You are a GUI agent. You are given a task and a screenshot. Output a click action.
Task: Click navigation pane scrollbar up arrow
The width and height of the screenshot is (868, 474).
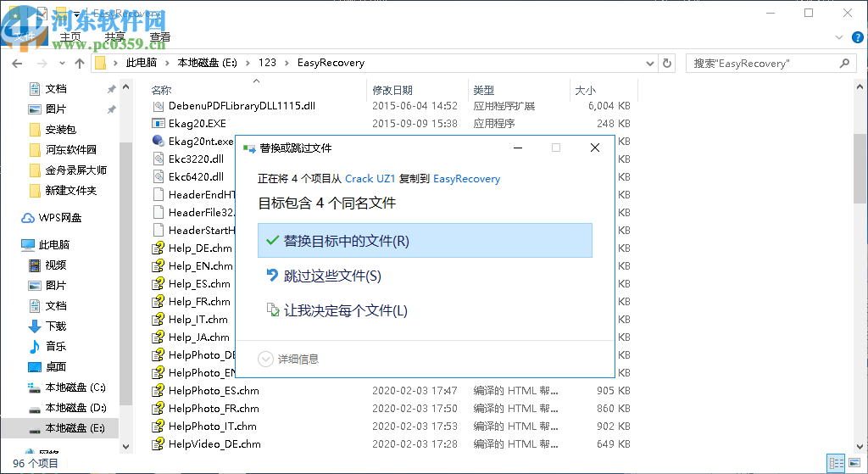pos(125,87)
